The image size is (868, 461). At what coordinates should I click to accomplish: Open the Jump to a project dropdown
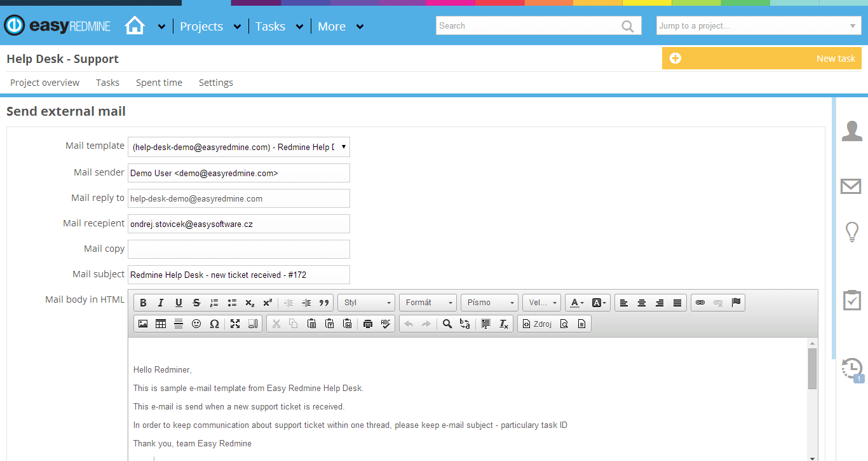click(x=759, y=25)
